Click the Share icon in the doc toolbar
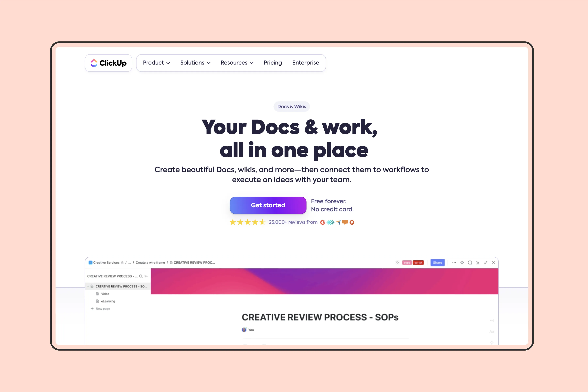Screen dimensions: 588x392 pos(438,263)
